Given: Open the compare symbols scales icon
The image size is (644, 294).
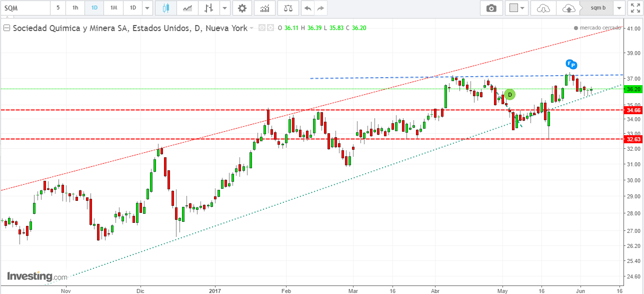Looking at the screenshot, I should (288, 8).
